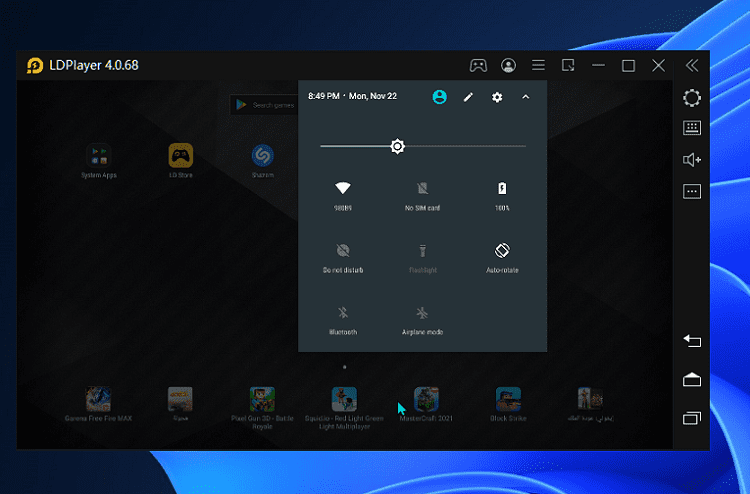Launch the Shazam app
This screenshot has width=750, height=494.
tap(263, 161)
